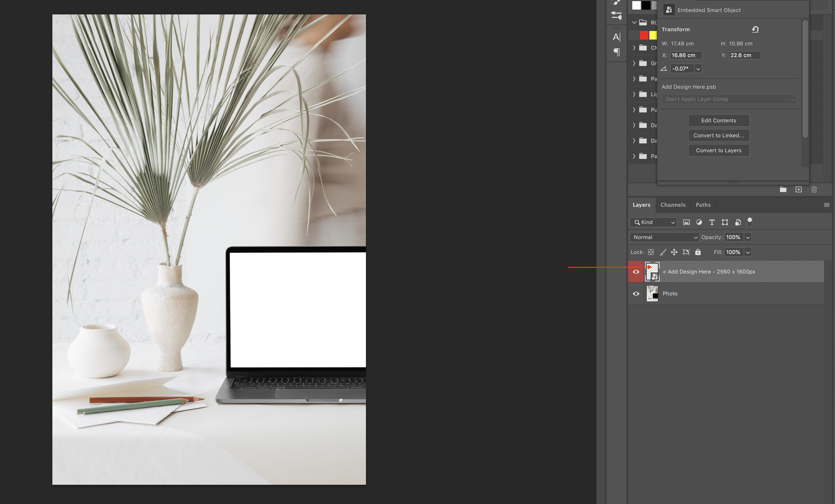Open the Paragraph panel icon
The height and width of the screenshot is (504, 835).
pyautogui.click(x=617, y=52)
